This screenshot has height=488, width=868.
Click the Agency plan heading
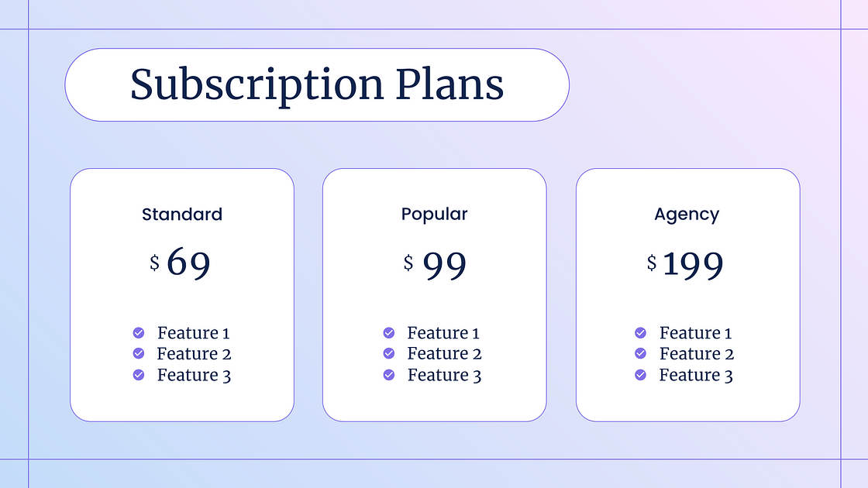(687, 215)
